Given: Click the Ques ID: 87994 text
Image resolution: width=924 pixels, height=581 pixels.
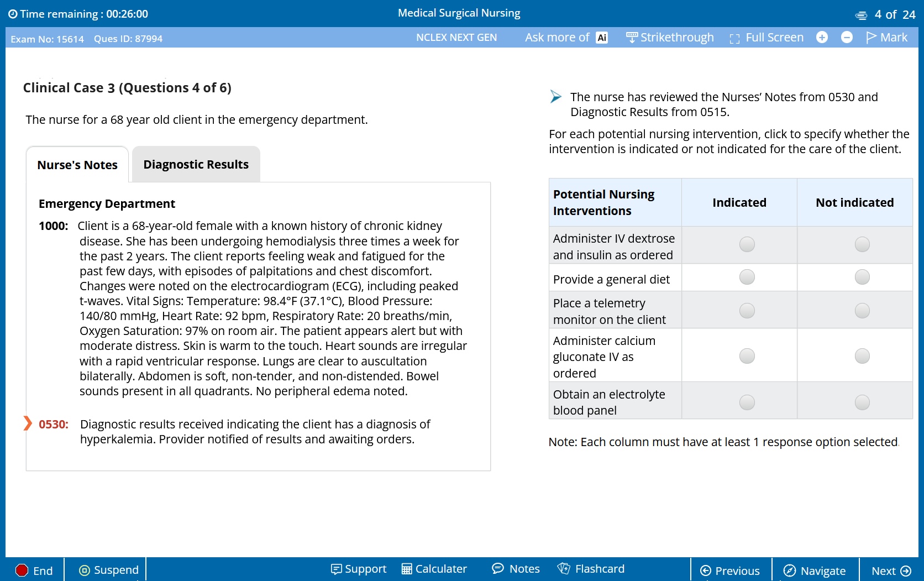Looking at the screenshot, I should [x=128, y=39].
